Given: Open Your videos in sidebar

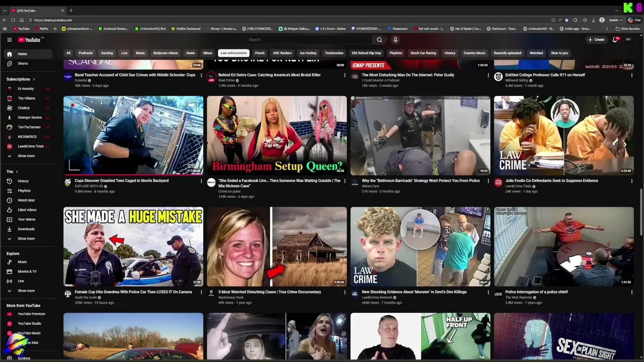Looking at the screenshot, I should [27, 219].
